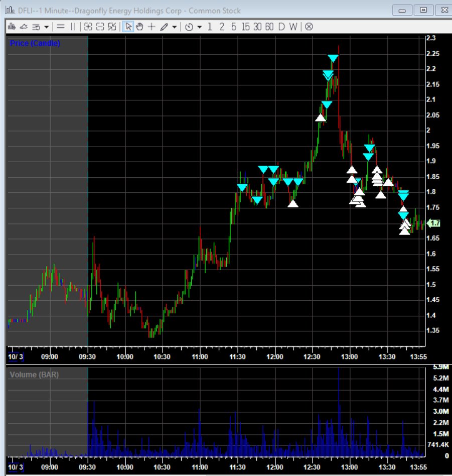Click the chart settings list icon

[36, 27]
